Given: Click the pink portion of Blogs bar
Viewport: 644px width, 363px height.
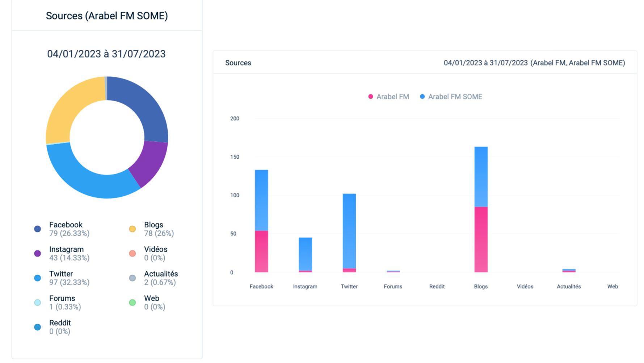Looking at the screenshot, I should (481, 239).
